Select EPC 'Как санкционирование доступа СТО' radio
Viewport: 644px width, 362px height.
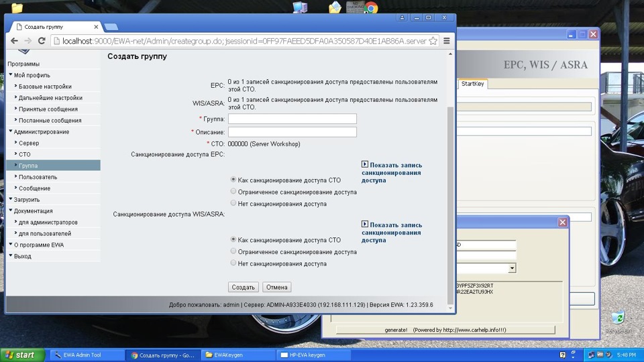[233, 180]
